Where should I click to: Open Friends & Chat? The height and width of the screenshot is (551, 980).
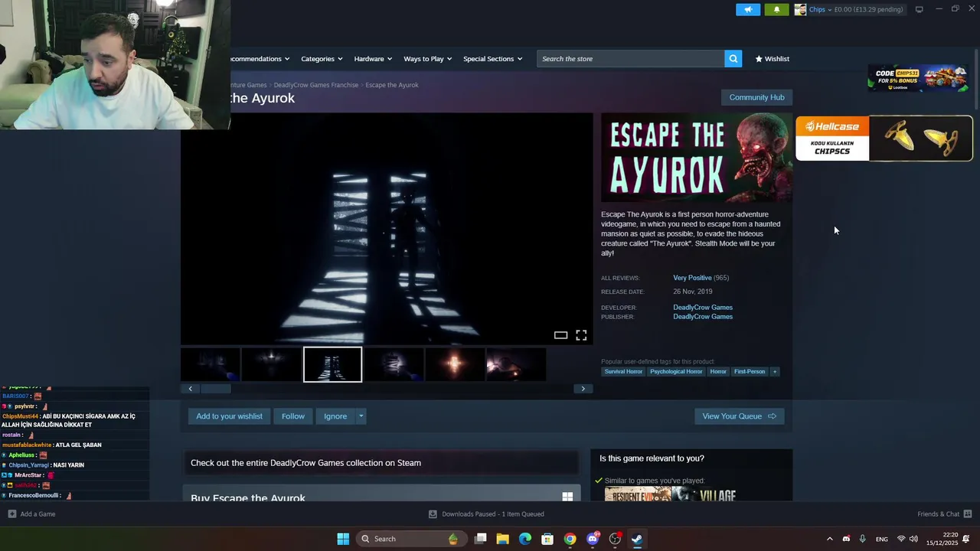[x=945, y=514]
